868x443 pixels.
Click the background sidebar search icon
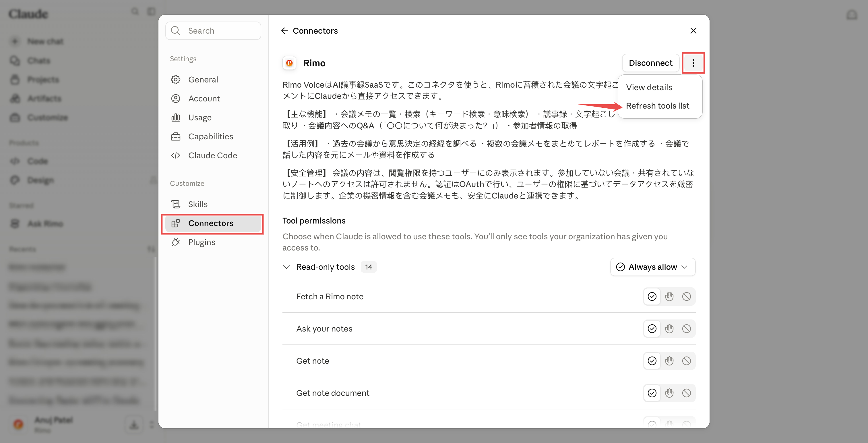(135, 11)
